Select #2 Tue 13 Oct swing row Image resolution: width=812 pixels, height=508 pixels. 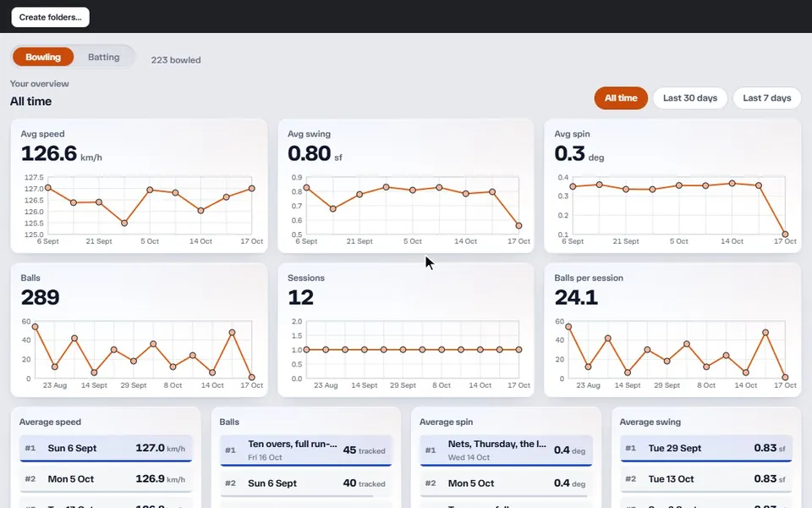pos(706,479)
